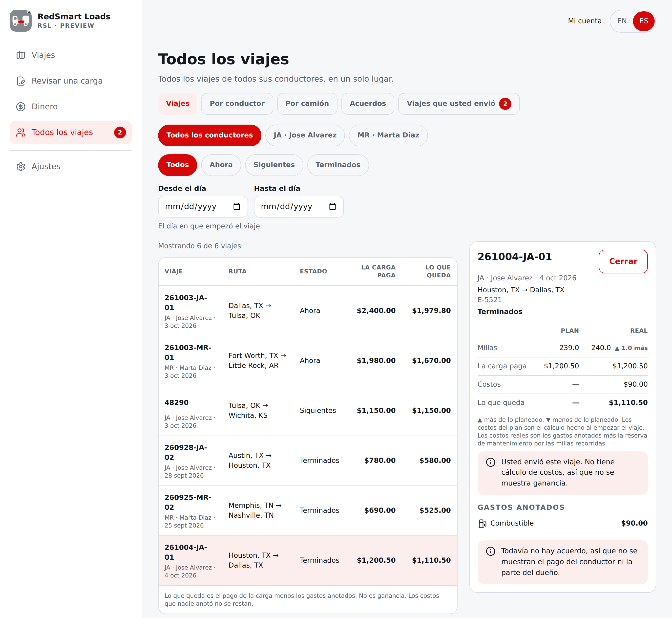
Task: Select trip row 260925-MR-02
Action: [307, 511]
